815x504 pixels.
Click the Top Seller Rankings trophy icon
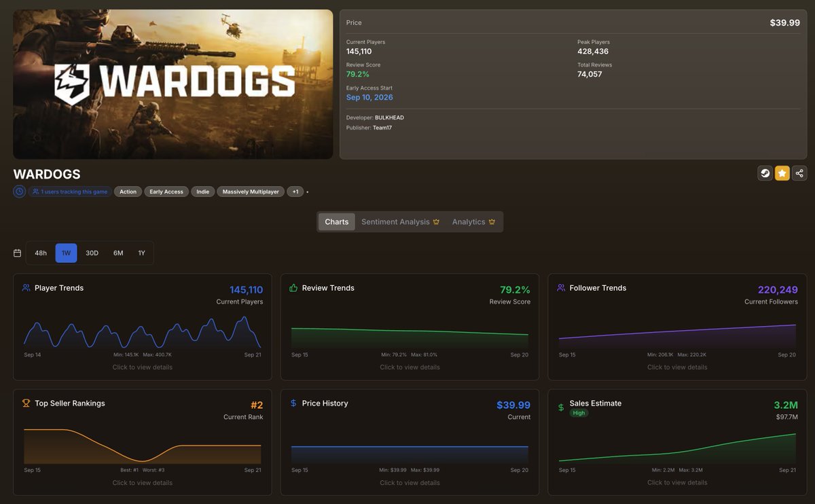coord(26,403)
